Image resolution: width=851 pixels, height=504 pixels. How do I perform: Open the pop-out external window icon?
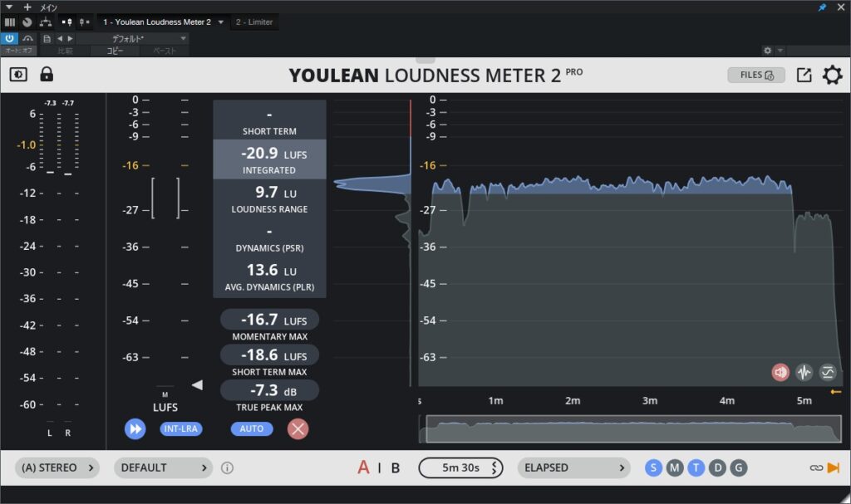point(804,75)
